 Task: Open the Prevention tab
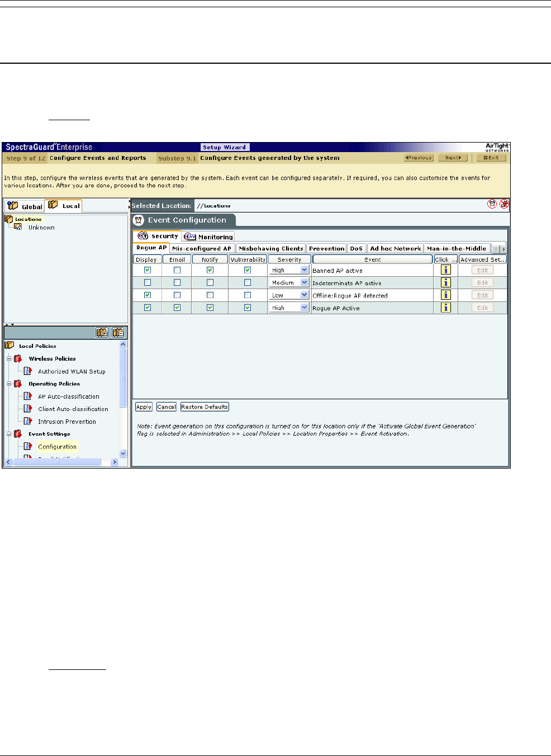coord(326,248)
